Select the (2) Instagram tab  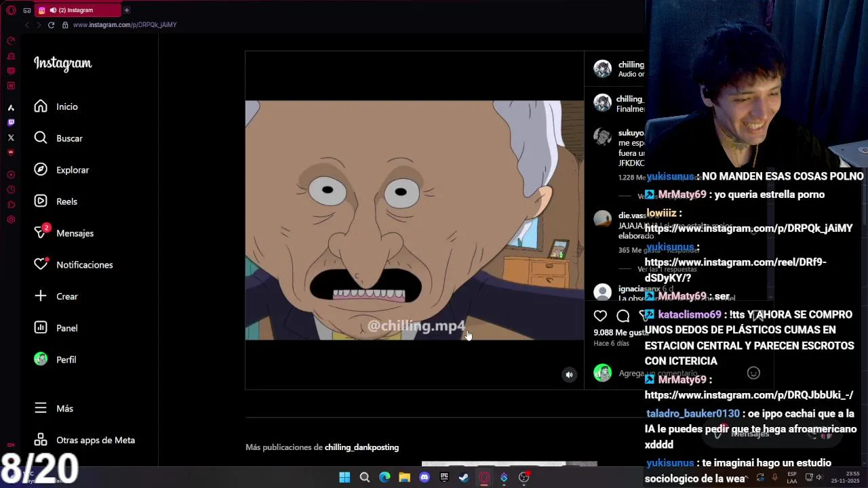[x=77, y=10]
